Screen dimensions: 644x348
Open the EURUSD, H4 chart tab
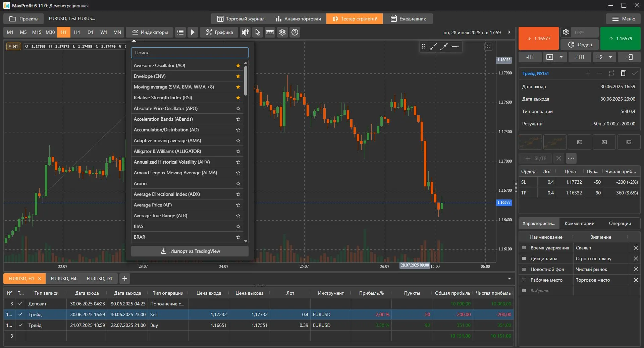(x=63, y=279)
